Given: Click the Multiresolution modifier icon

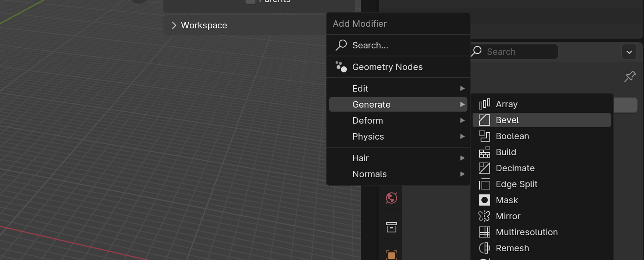Looking at the screenshot, I should tap(484, 232).
